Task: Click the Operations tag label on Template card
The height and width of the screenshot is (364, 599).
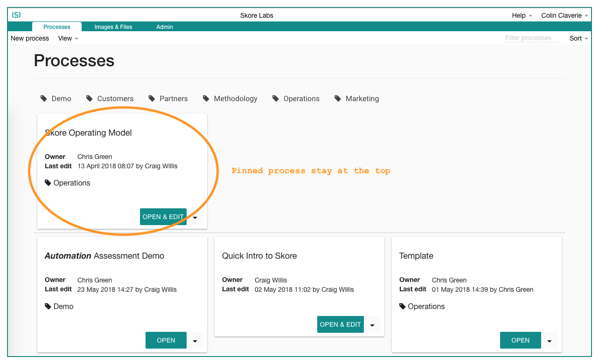Action: tap(426, 307)
